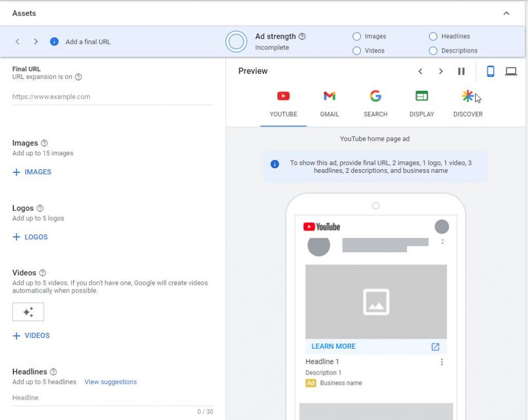Switch preview to mobile device view
The width and height of the screenshot is (528, 420).
[491, 71]
